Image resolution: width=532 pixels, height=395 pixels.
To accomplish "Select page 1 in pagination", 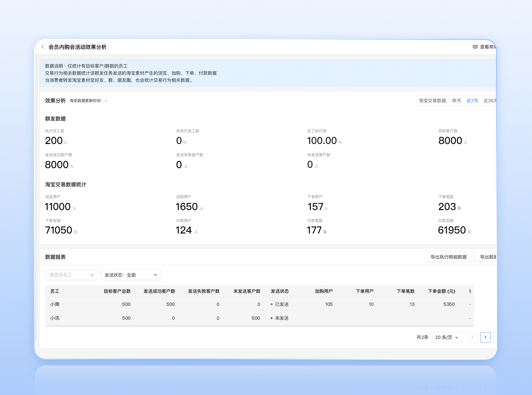I will [485, 337].
